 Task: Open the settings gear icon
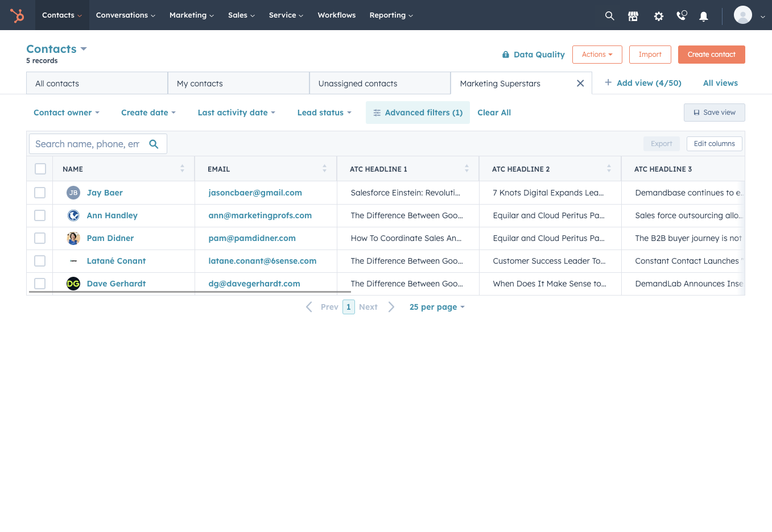click(x=658, y=16)
